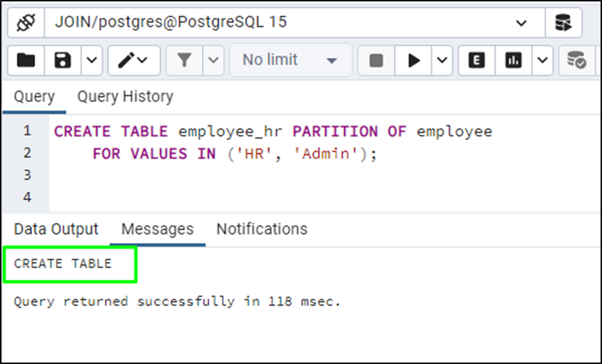Open the Notifications tab
Viewport: 602px width, 364px height.
(262, 229)
